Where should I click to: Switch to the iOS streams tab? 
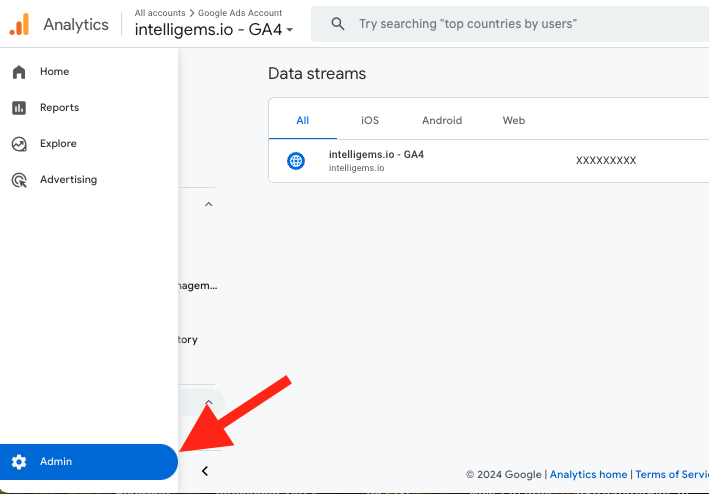point(370,120)
